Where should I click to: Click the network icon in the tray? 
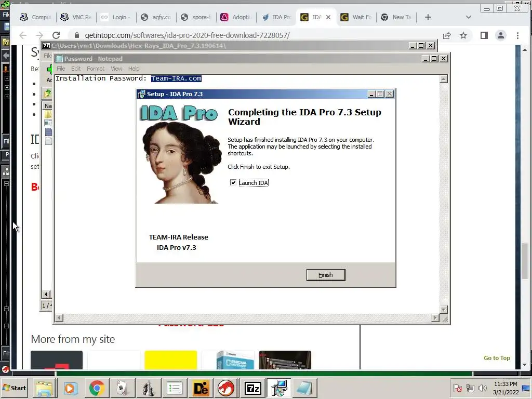470,388
